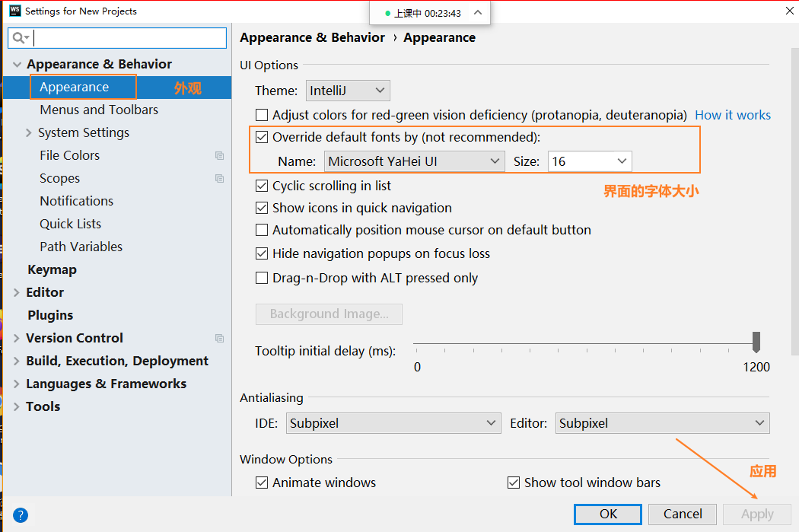Click the Apply button
Image resolution: width=799 pixels, height=532 pixels.
click(756, 514)
